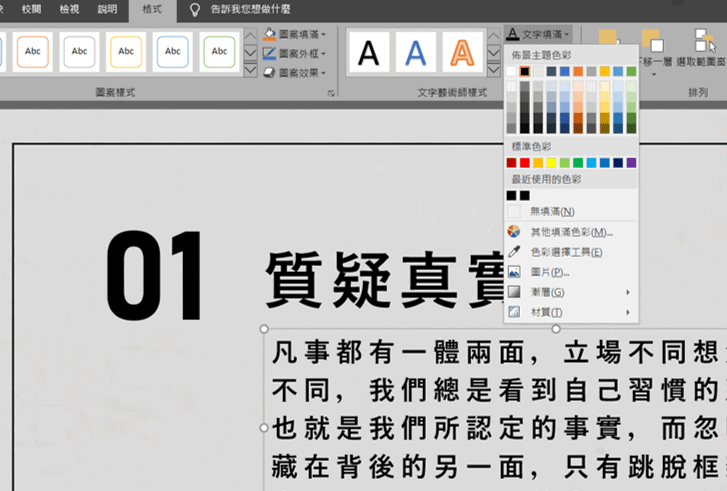727x491 pixels.
Task: Click the 告訴我您想做什麼 search box
Action: [x=250, y=9]
